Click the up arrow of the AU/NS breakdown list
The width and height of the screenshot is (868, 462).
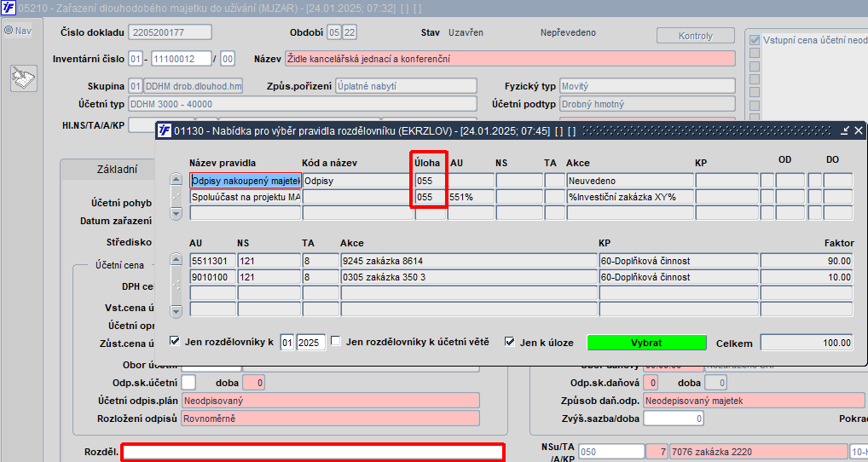pos(176,259)
